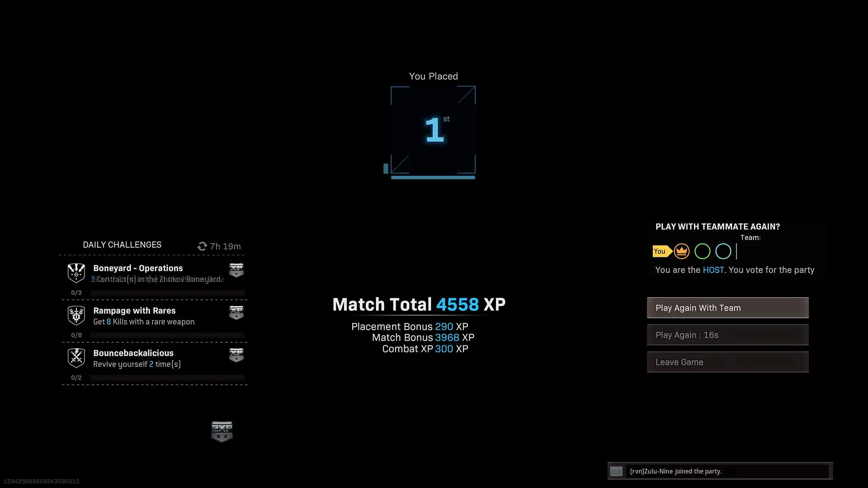Click the bottom-left session ID number string
Image resolution: width=868 pixels, height=488 pixels.
coord(41,481)
